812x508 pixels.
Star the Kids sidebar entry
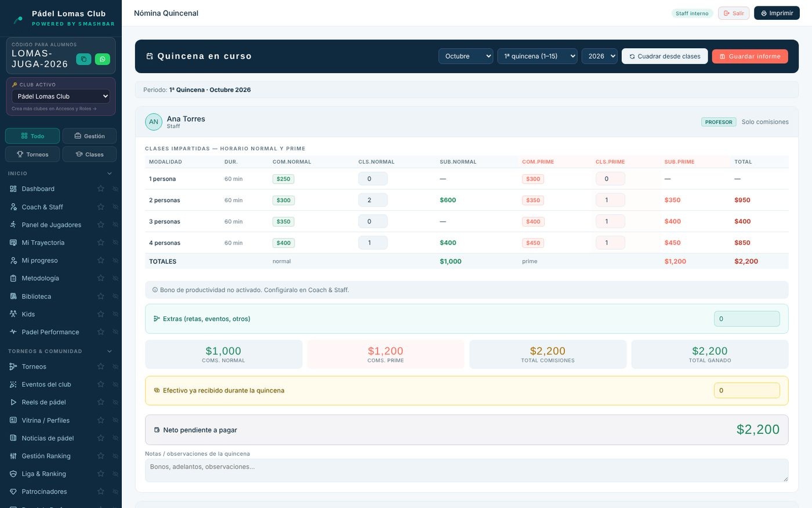(100, 314)
